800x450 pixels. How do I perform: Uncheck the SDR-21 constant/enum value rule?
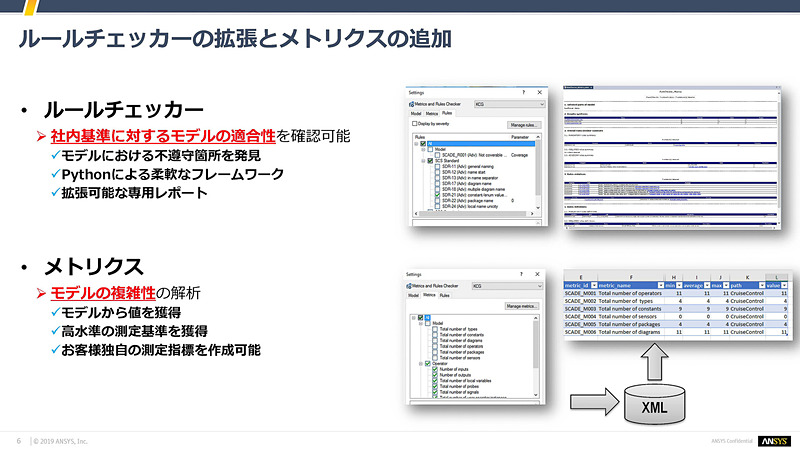click(x=437, y=194)
